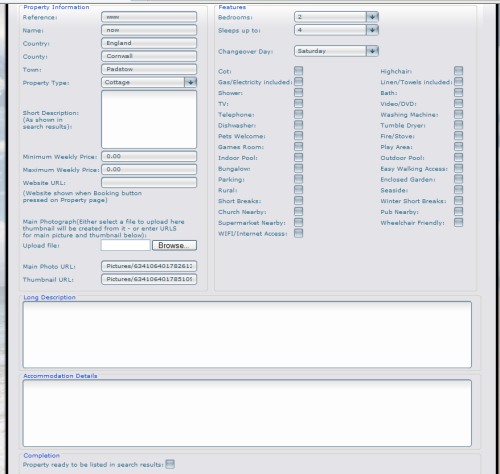Check Supermarket Nearby box
The image size is (500, 474).
pyautogui.click(x=299, y=222)
